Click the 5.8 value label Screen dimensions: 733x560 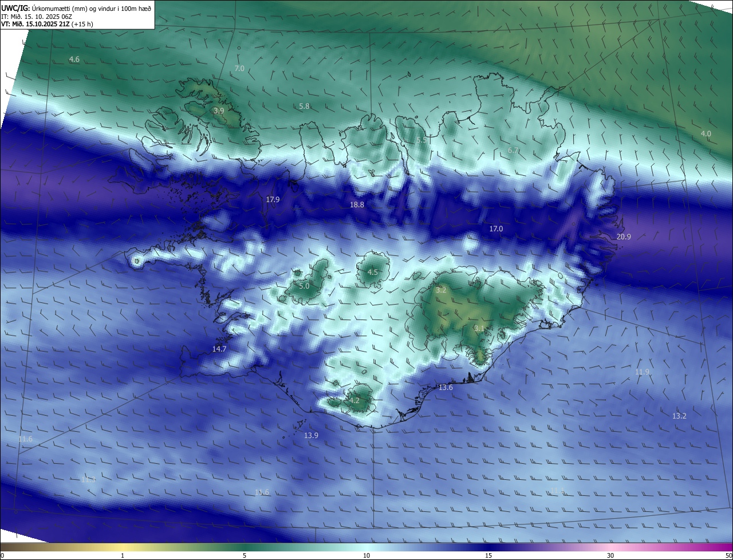[x=304, y=107]
